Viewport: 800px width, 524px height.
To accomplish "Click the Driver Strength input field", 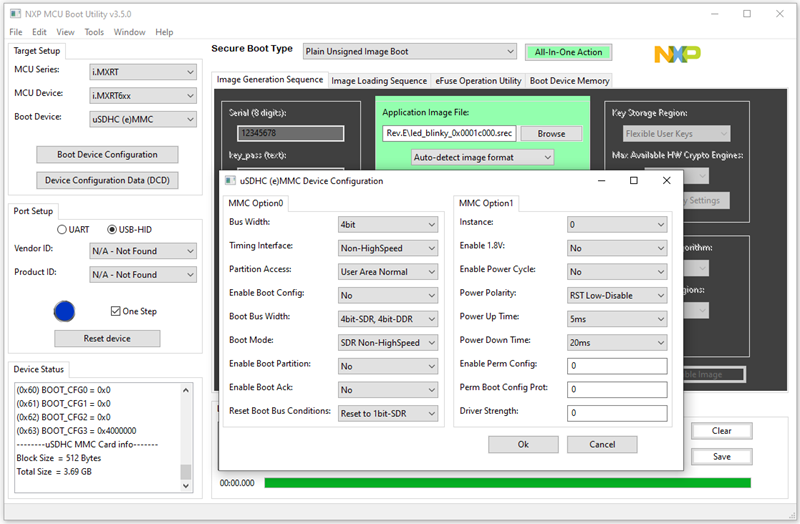I will click(x=617, y=413).
